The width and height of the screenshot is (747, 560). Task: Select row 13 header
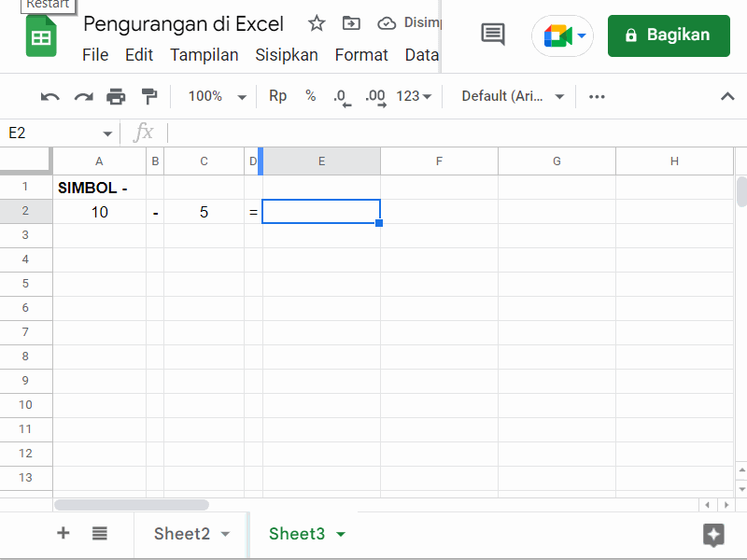[26, 478]
